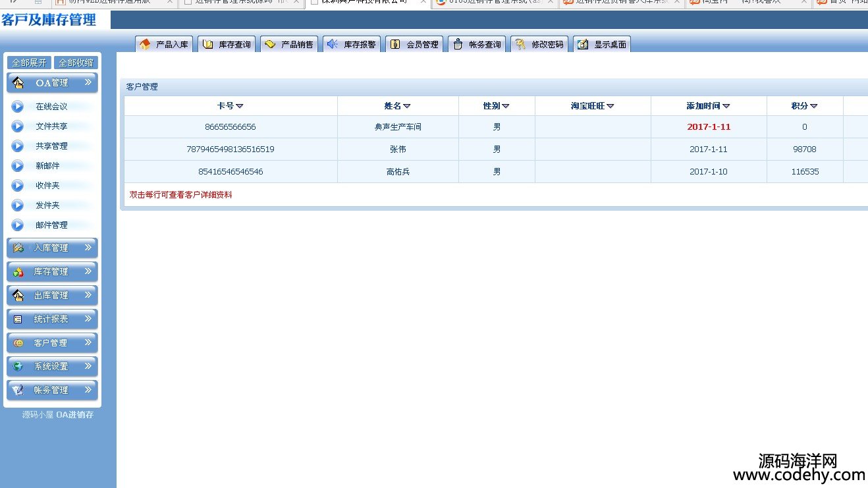Switch to the 会员管理 tab
The height and width of the screenshot is (488, 868).
coord(414,44)
